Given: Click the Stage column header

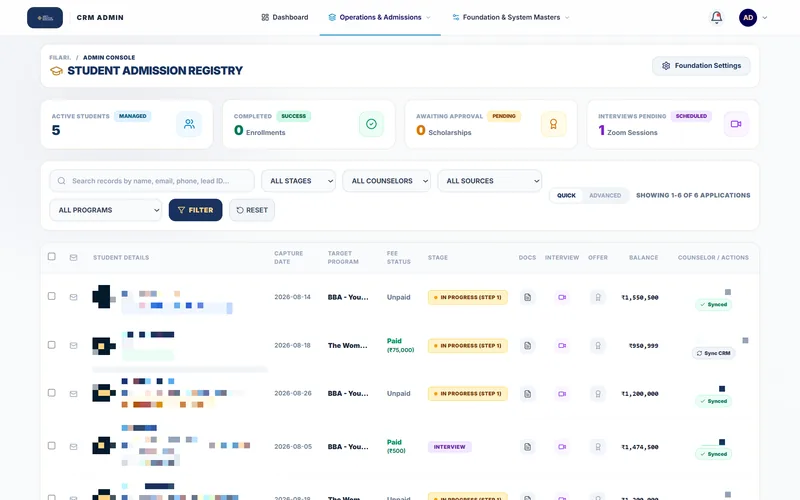Looking at the screenshot, I should [x=438, y=258].
